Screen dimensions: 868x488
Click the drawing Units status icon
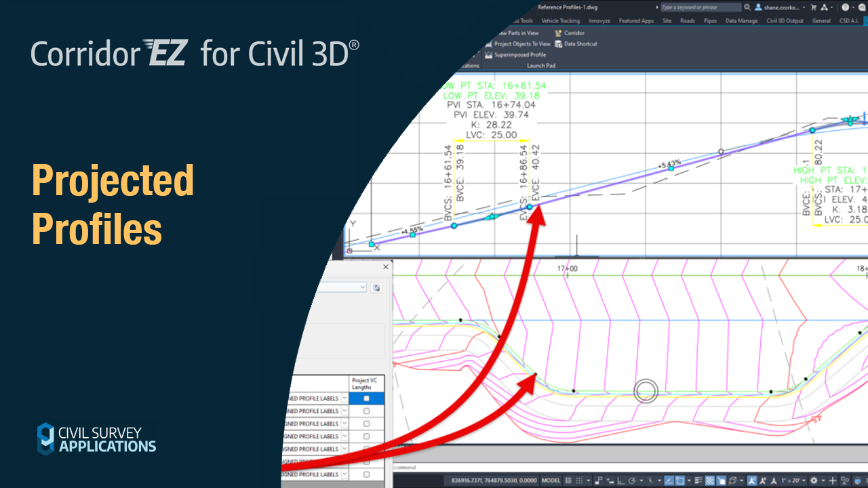click(844, 481)
